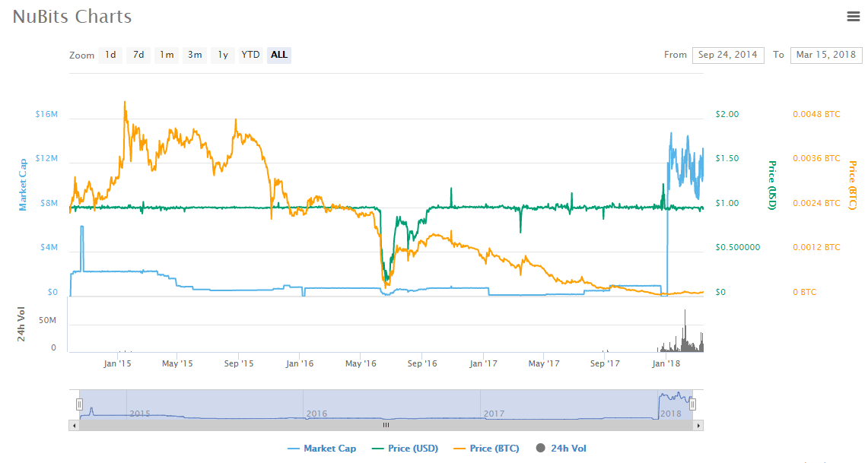Click the navigator right range handle

pos(692,405)
